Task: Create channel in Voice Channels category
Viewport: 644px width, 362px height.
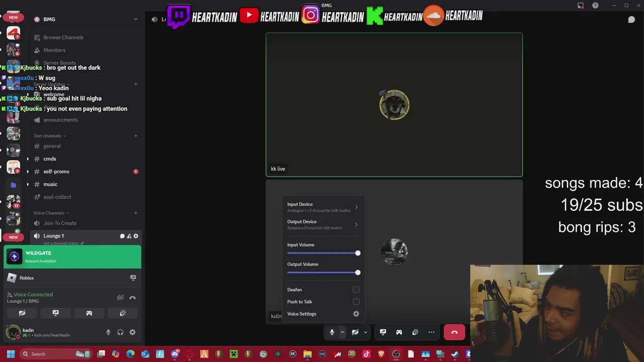Action: (135, 213)
